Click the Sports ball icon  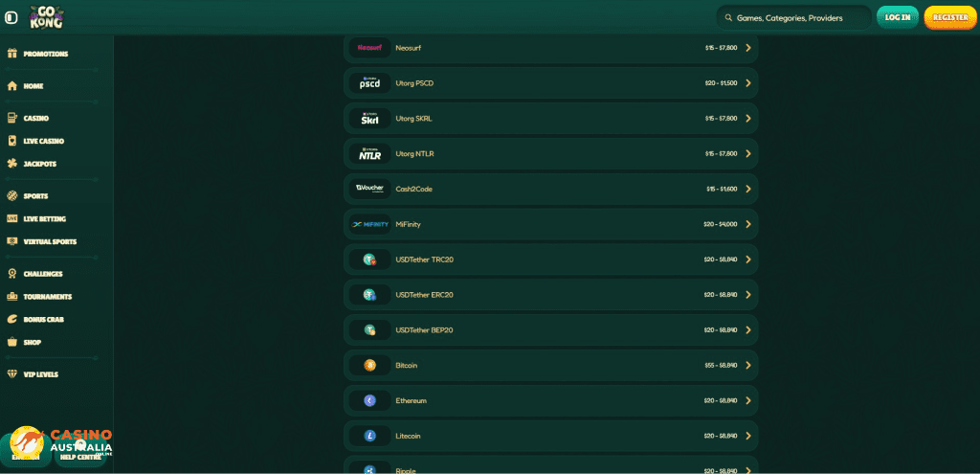pos(11,196)
